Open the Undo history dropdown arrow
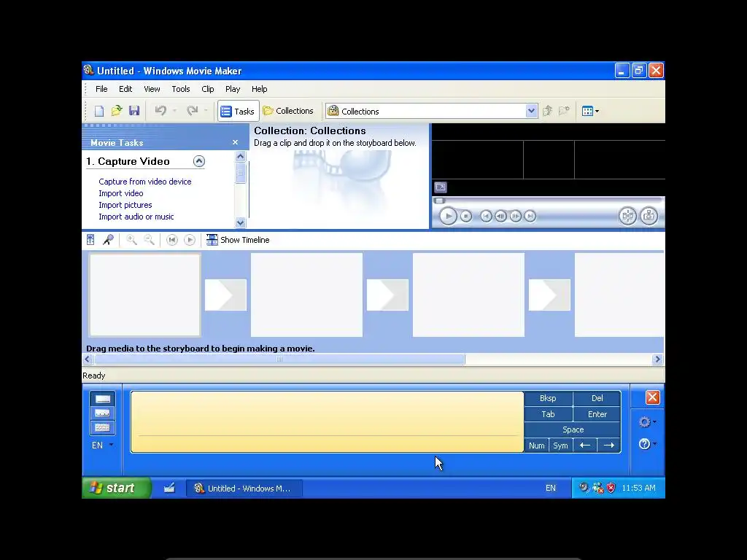Screen dimensions: 747x560 tap(174, 111)
